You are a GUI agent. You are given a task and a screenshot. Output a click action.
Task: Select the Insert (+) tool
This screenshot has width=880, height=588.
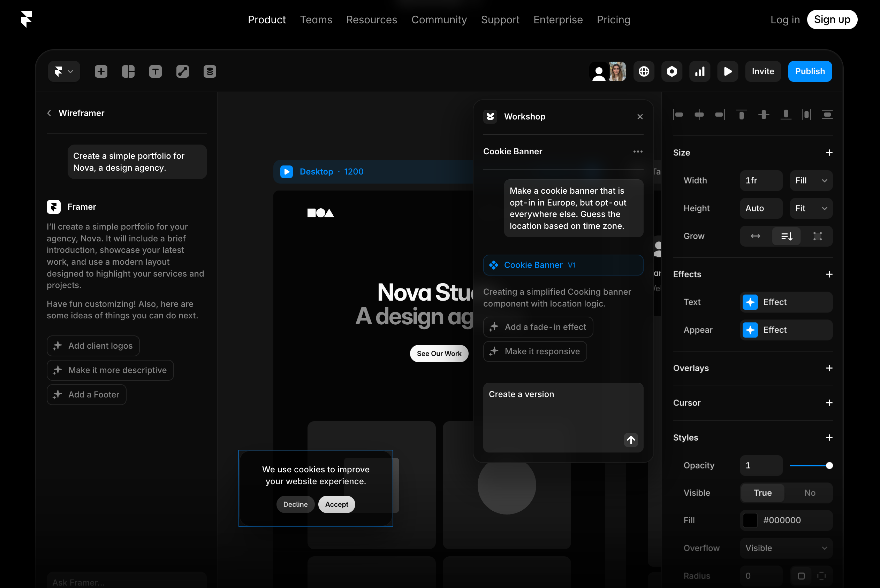[x=100, y=71]
